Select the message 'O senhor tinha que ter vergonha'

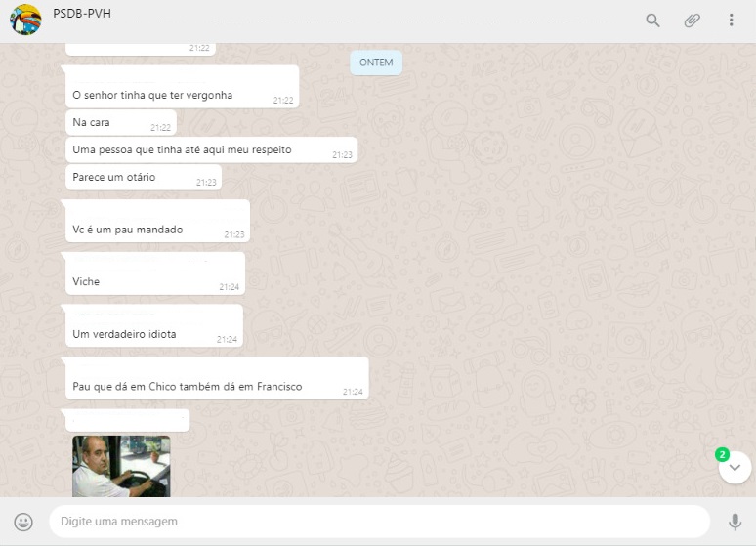tap(152, 96)
